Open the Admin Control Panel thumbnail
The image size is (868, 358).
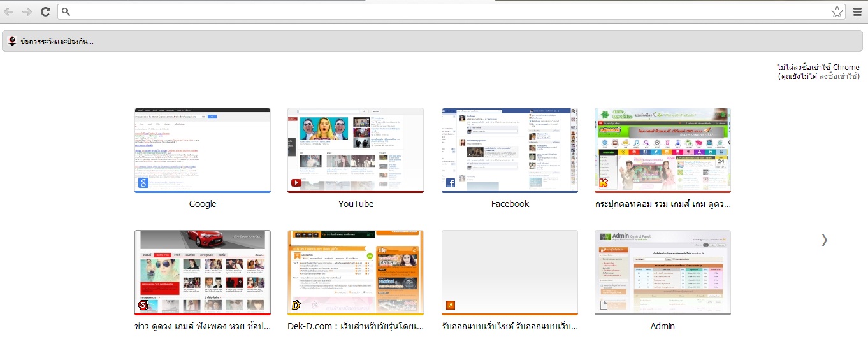coord(663,273)
